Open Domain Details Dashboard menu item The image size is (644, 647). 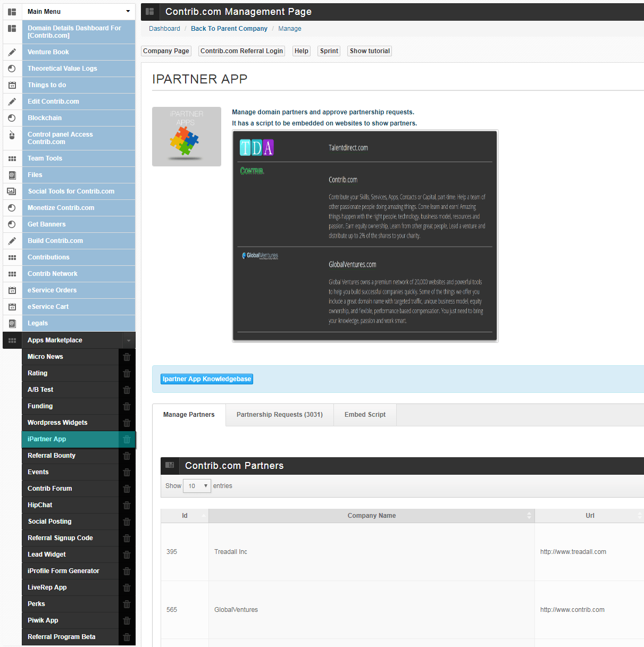coord(79,32)
